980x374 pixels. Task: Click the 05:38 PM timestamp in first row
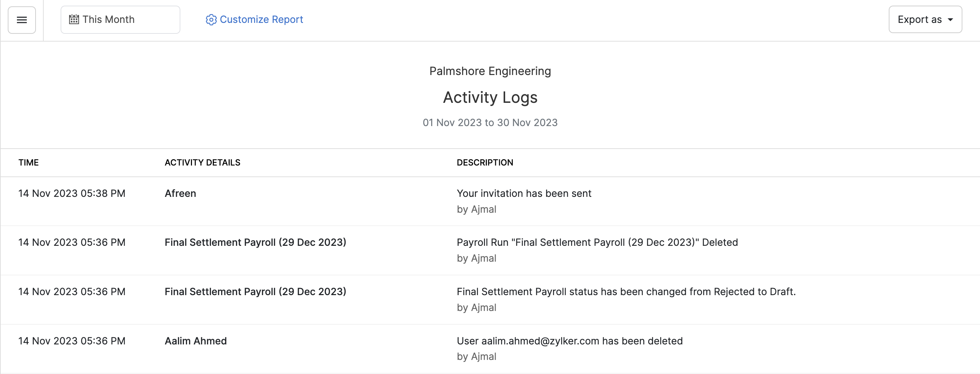click(72, 193)
